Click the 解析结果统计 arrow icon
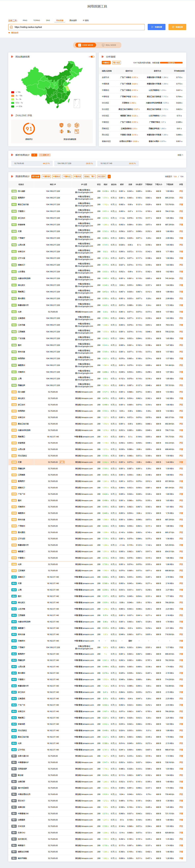Screen dimensions: 195x868 [12, 155]
